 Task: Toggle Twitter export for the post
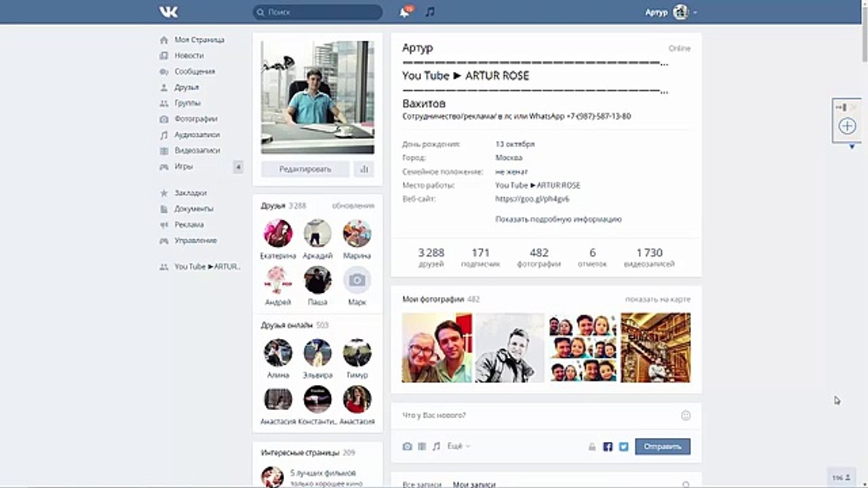point(623,447)
